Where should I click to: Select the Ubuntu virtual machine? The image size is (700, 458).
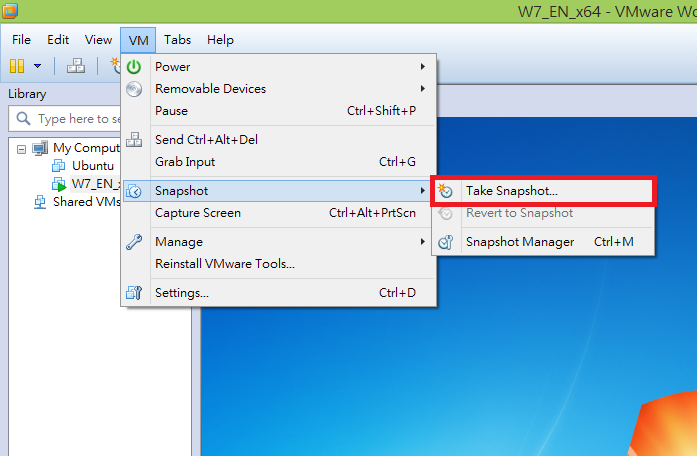(92, 165)
